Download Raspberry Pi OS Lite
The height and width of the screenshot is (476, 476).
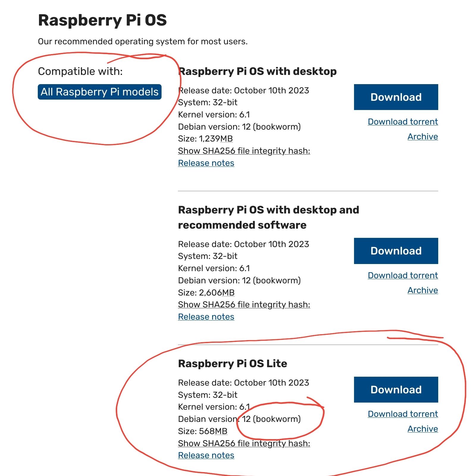[x=396, y=390]
